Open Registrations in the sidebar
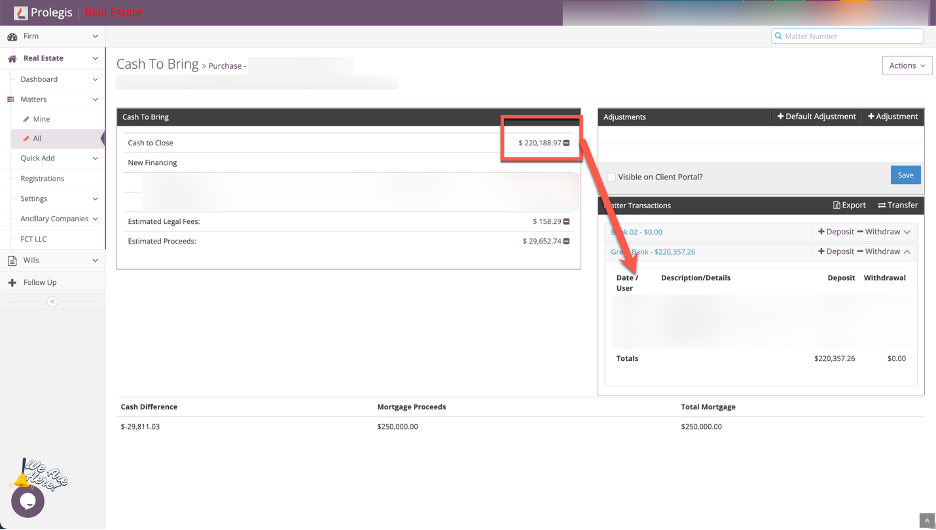Screen dimensions: 936x530 click(x=42, y=178)
